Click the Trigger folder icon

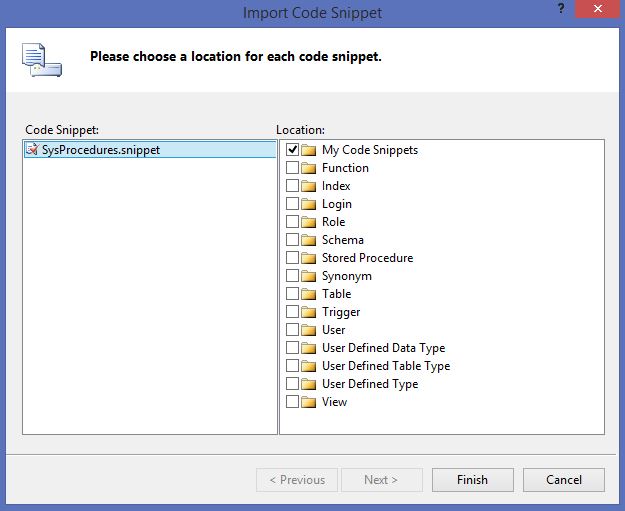pyautogui.click(x=309, y=312)
